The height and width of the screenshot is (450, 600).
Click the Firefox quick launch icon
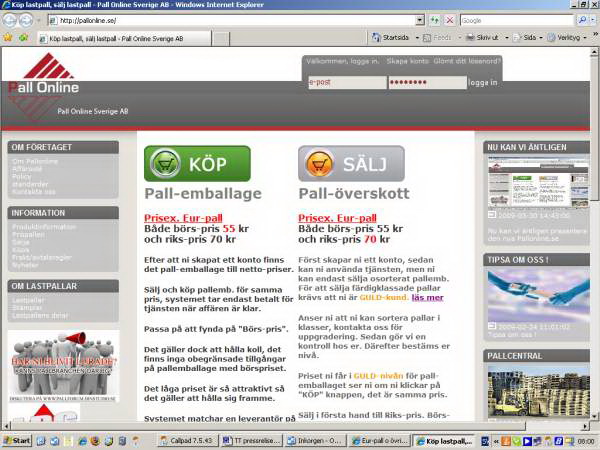pyautogui.click(x=95, y=441)
